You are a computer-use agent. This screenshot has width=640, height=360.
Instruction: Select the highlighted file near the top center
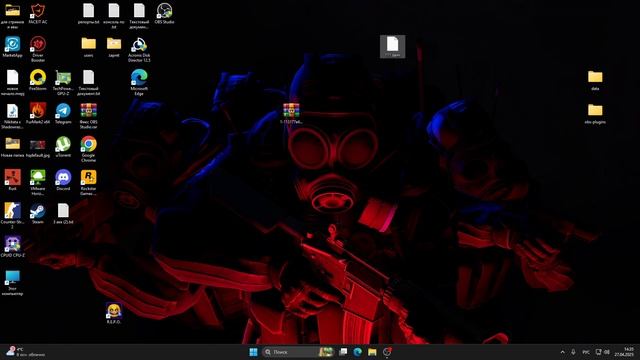point(392,46)
